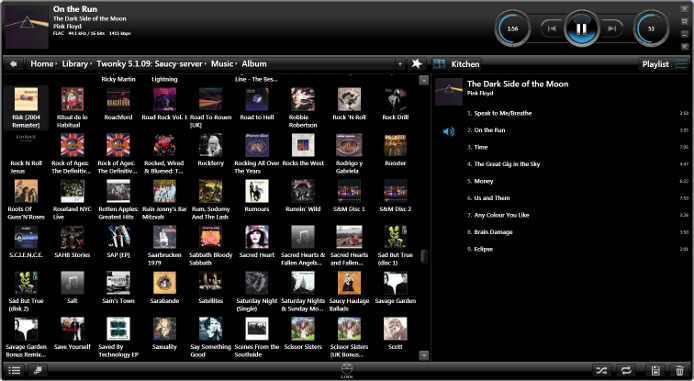This screenshot has width=694, height=381.
Task: Expand the breadcrumb path dropdown arrow
Action: tap(400, 64)
